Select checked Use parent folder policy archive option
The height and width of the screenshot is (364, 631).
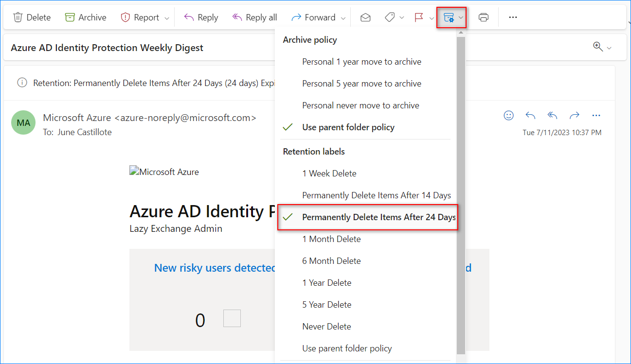point(348,127)
